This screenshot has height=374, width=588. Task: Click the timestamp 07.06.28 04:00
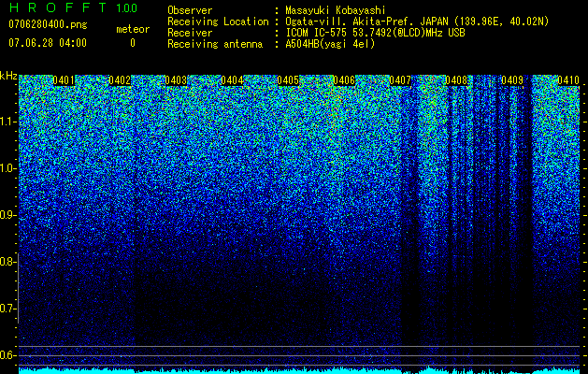48,43
